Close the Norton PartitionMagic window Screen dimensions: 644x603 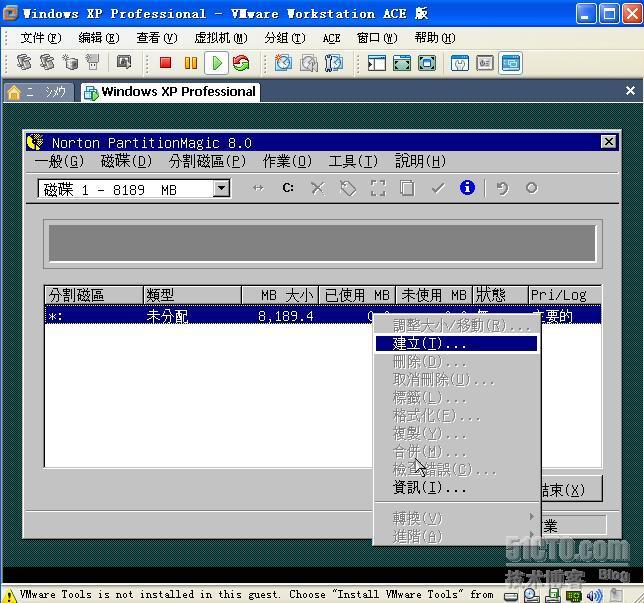click(609, 142)
